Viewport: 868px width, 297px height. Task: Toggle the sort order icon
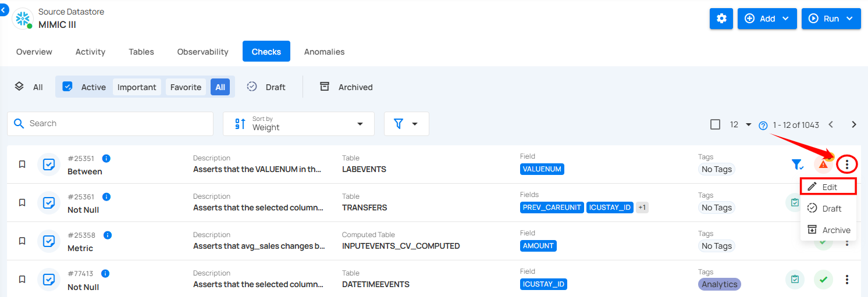240,124
